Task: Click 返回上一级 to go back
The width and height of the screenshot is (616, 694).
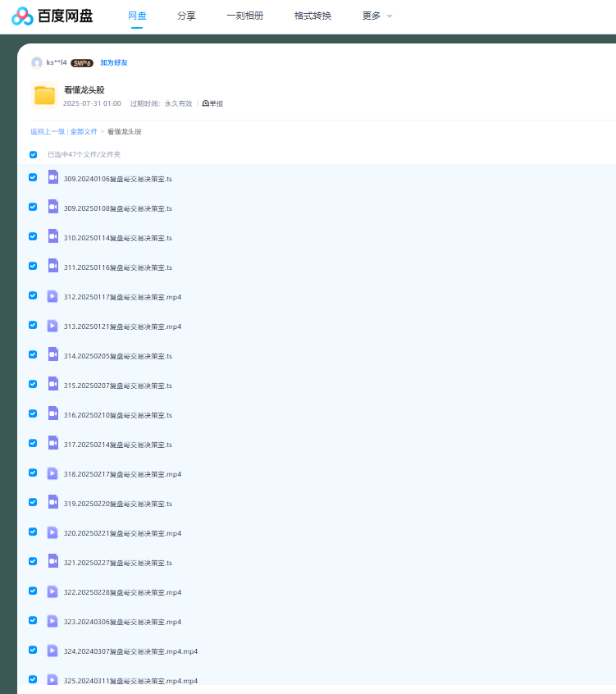Action: [x=48, y=131]
